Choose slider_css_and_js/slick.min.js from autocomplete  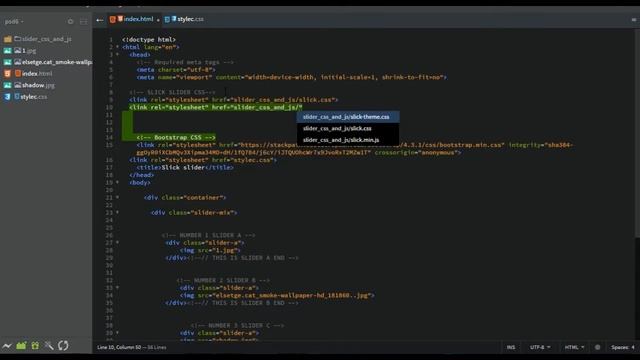pos(348,140)
